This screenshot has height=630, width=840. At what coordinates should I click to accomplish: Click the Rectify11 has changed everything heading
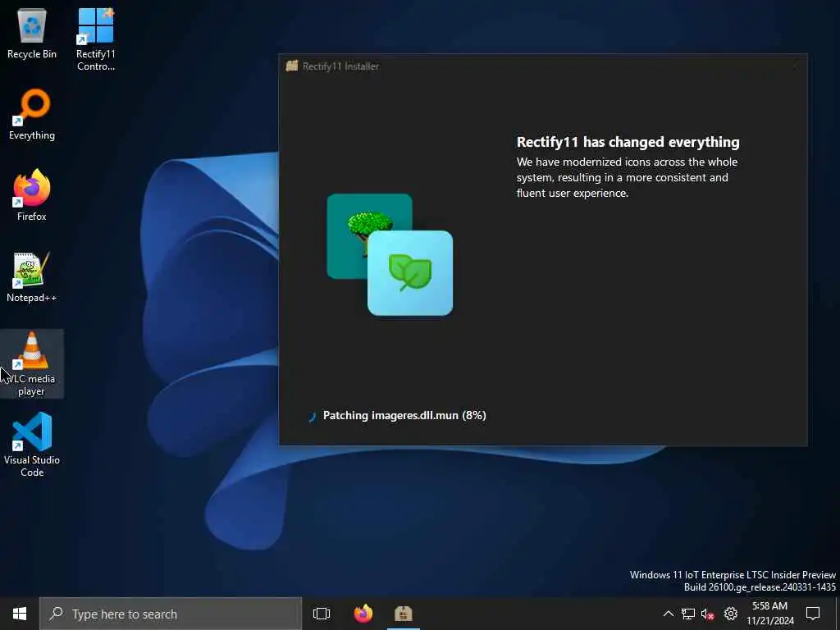click(x=628, y=142)
